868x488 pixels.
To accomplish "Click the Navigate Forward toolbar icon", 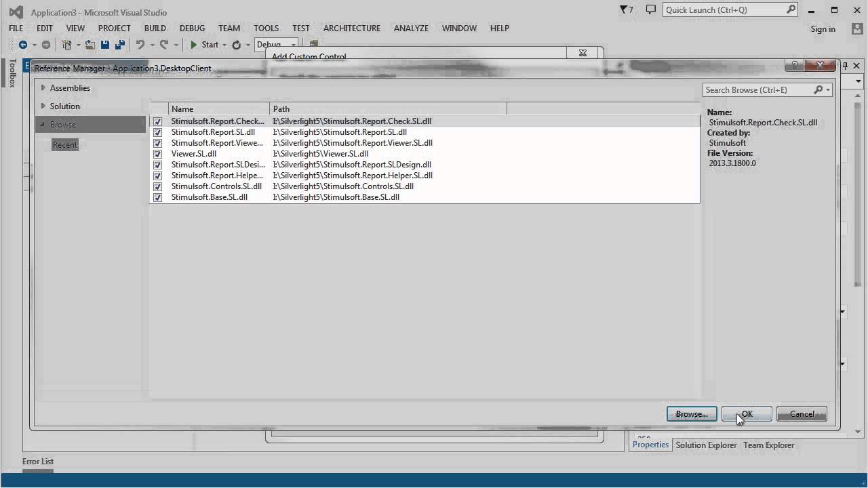I will point(46,45).
